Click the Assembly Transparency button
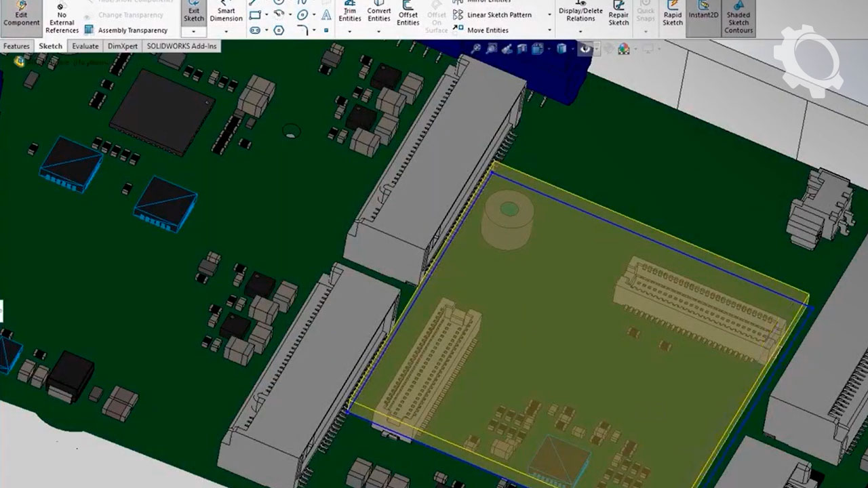This screenshot has height=488, width=868. coord(125,30)
